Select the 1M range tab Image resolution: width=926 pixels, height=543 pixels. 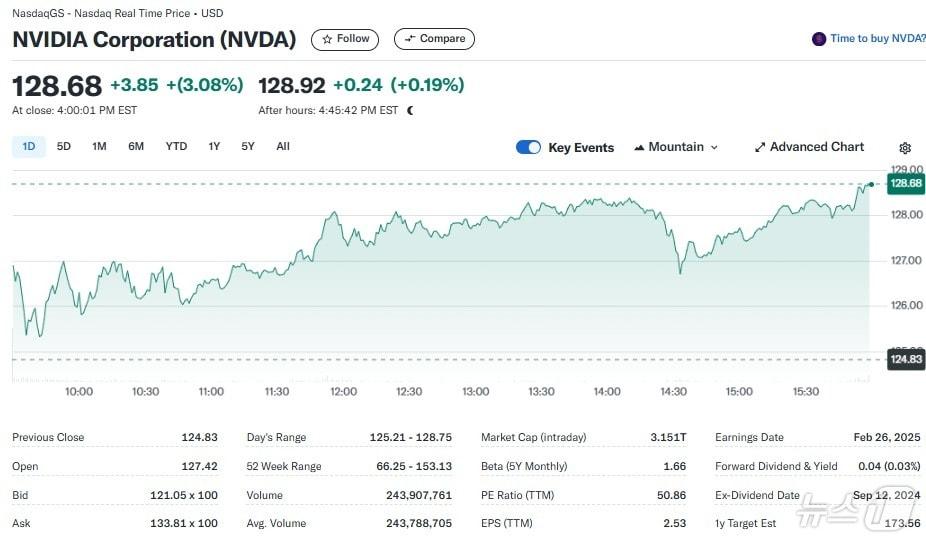coord(99,146)
